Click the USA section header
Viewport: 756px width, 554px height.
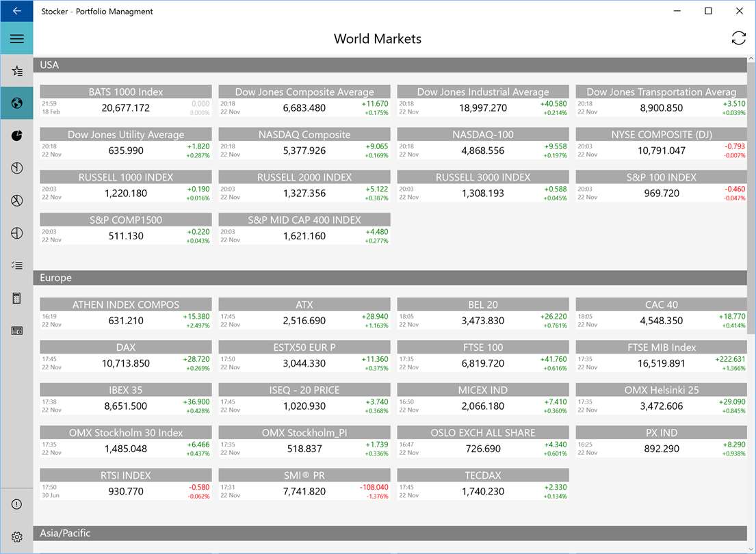click(x=390, y=65)
